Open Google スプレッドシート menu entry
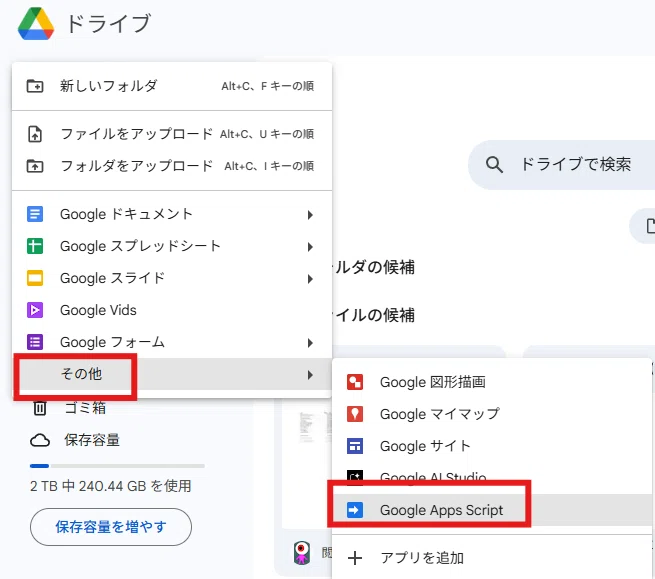Image resolution: width=655 pixels, height=579 pixels. point(172,246)
